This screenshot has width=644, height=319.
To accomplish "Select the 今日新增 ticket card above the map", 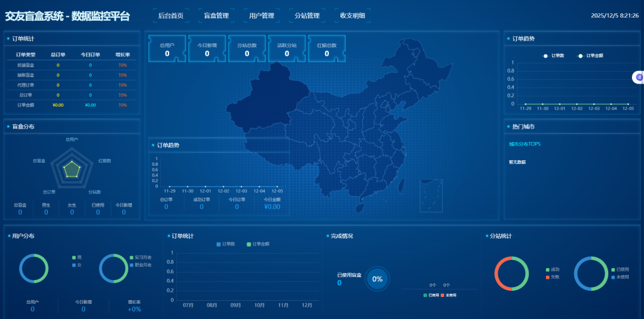I will (x=207, y=49).
